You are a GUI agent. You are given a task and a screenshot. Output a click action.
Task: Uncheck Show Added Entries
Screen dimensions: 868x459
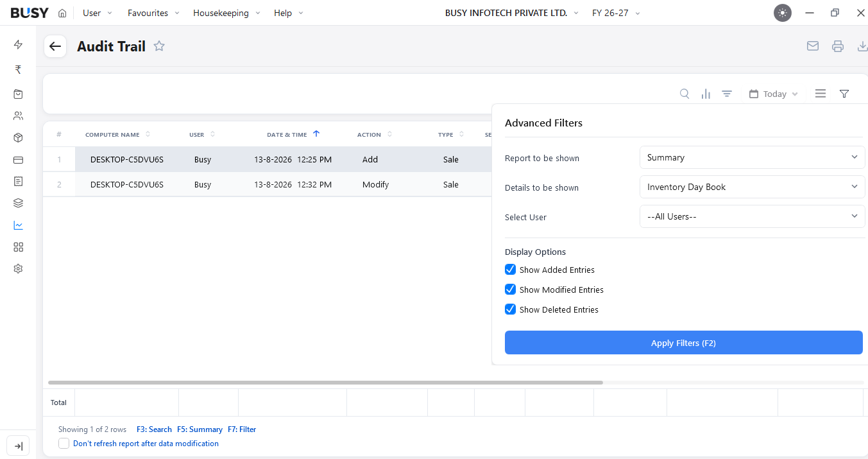click(x=510, y=270)
